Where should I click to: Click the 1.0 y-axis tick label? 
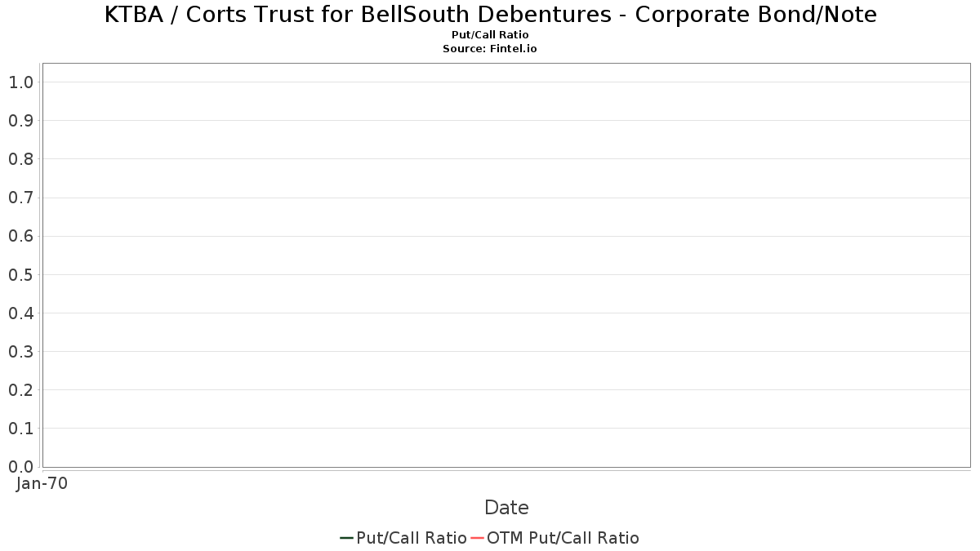(x=20, y=82)
